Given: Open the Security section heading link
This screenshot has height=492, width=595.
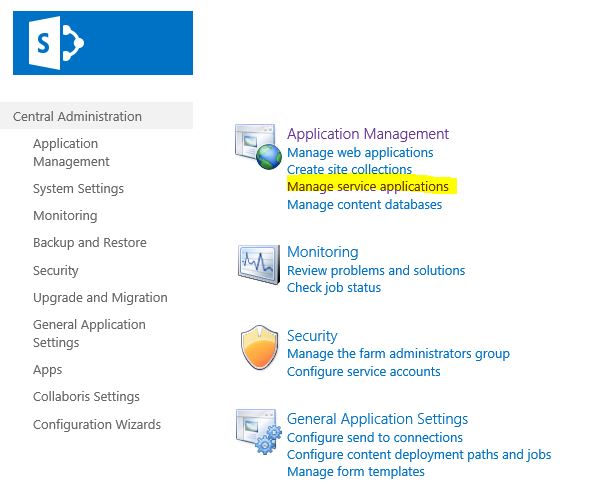Looking at the screenshot, I should point(312,336).
